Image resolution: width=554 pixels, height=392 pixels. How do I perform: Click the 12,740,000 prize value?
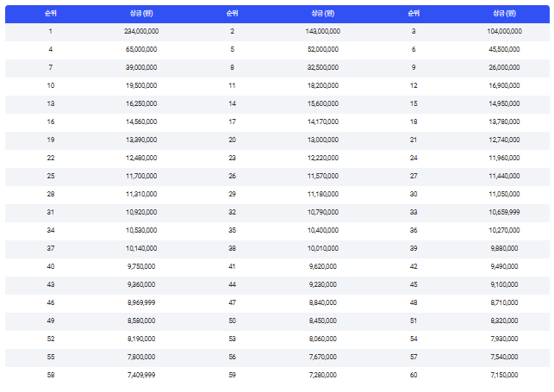(505, 140)
